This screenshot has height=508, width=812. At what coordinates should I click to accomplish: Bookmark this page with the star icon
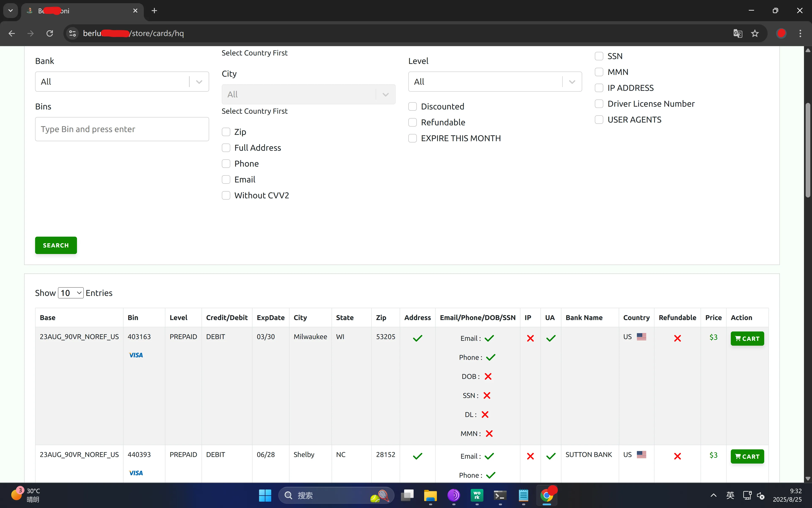point(755,33)
